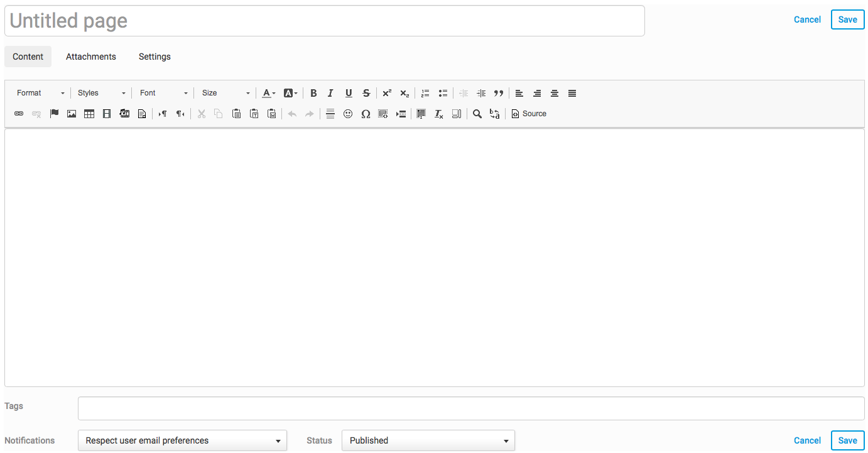Toggle superscript

(387, 93)
